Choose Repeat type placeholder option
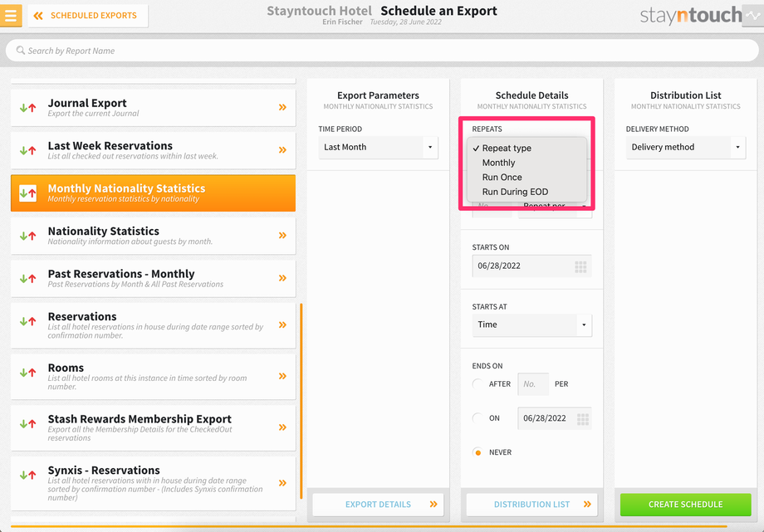 pyautogui.click(x=526, y=148)
